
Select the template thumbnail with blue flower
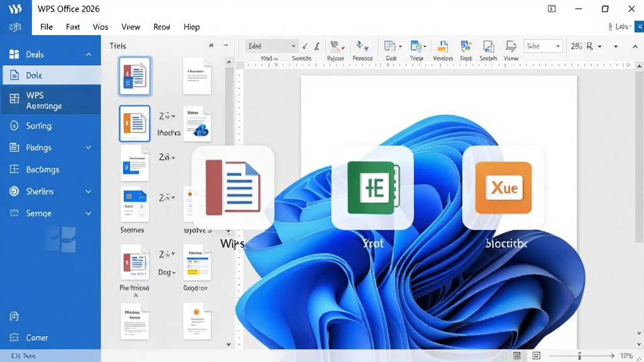pos(197,124)
